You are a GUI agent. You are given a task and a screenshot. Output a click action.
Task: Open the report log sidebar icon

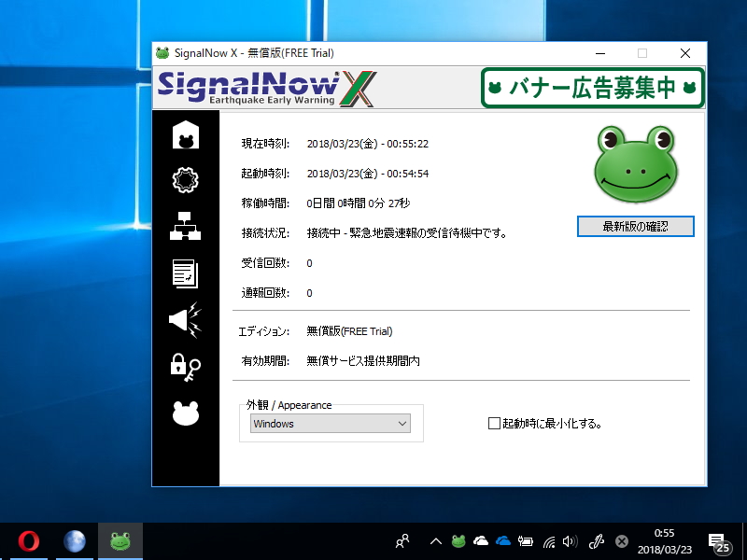click(184, 275)
